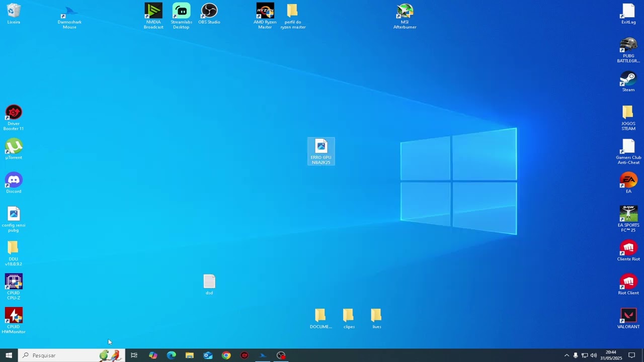
Task: Open Microsoft Copilot from the taskbar
Action: pyautogui.click(x=153, y=355)
